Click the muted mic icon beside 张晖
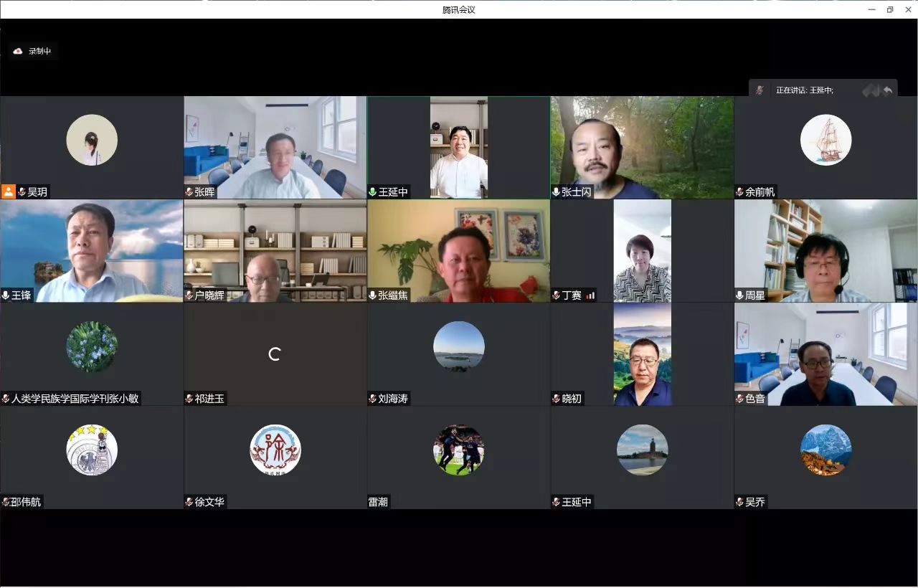Screen dimensions: 918x588 pos(189,192)
